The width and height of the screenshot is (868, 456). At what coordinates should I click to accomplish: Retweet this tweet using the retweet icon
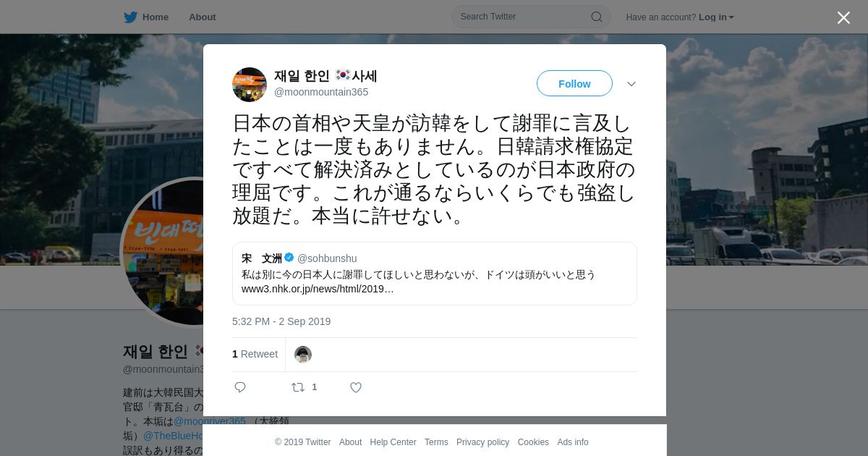[298, 387]
